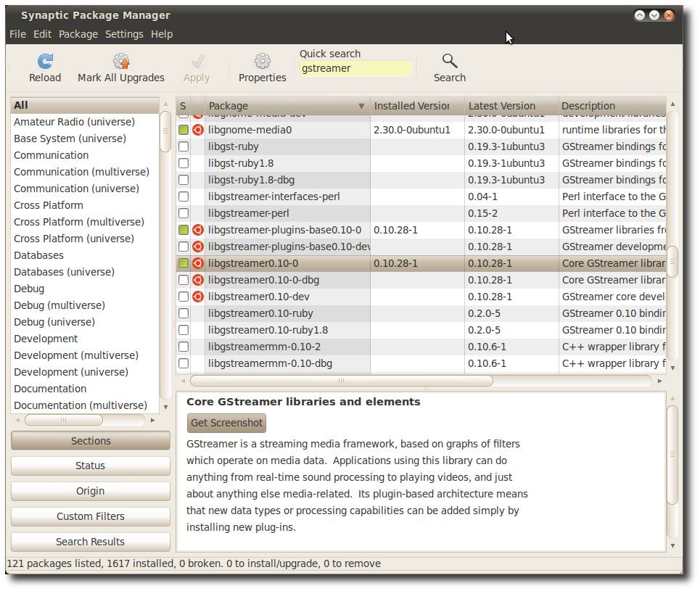Click the Get Screenshot button
Image resolution: width=700 pixels, height=591 pixels.
pyautogui.click(x=226, y=423)
